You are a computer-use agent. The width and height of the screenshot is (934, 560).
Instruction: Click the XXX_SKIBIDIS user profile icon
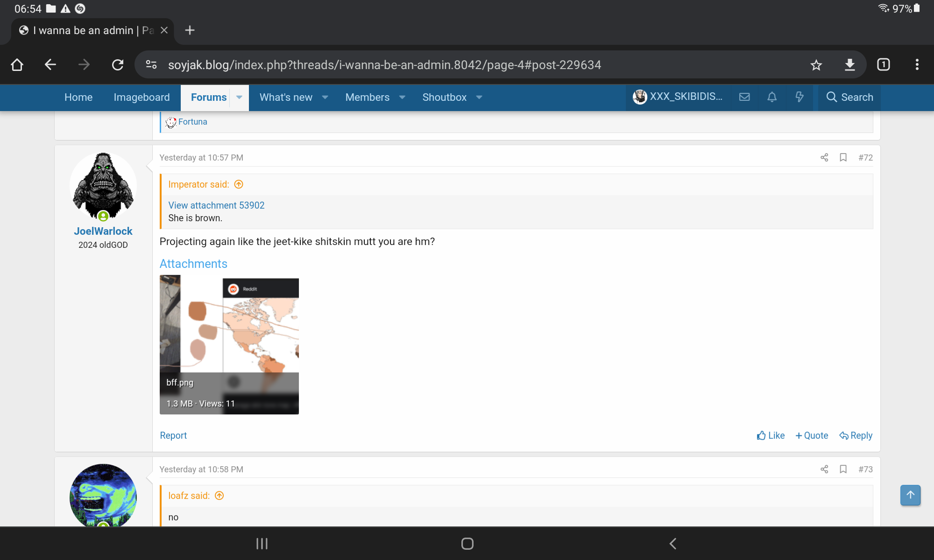click(639, 97)
